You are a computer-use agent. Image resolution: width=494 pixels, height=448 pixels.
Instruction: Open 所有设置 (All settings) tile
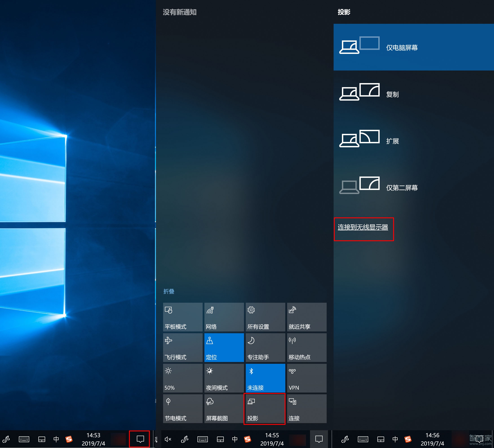coord(265,317)
